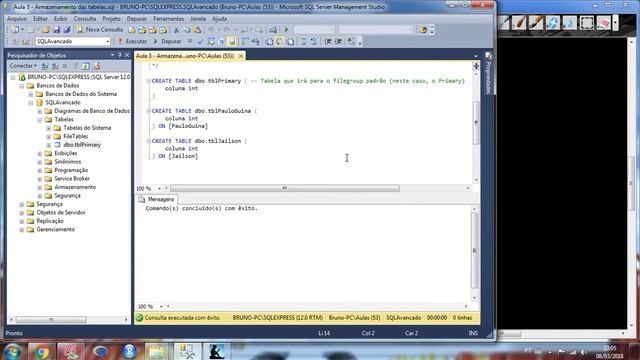Click the Paste icon in toolbar
640x360 pixels.
pos(197,29)
